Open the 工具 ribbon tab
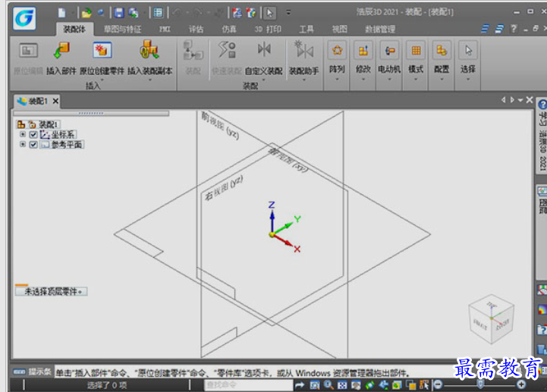547x392 pixels. click(307, 30)
